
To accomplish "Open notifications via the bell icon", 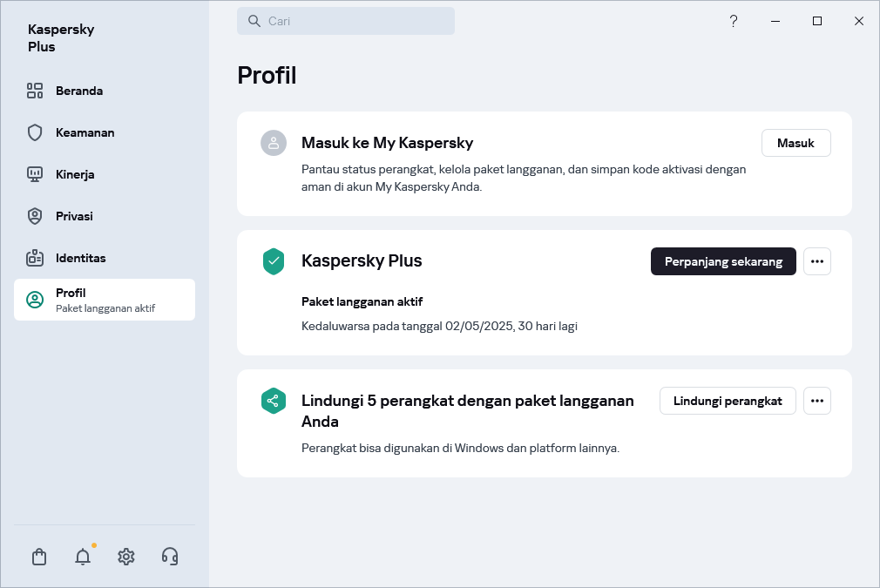I will pyautogui.click(x=82, y=556).
